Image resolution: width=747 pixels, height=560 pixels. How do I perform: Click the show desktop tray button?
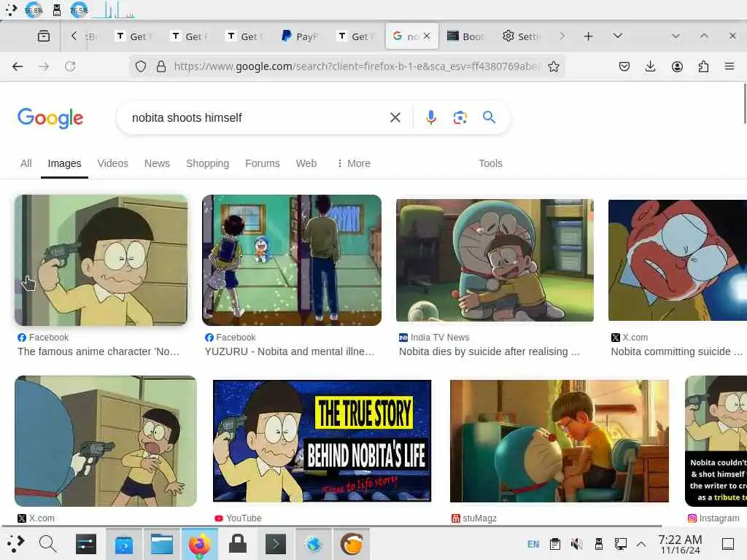728,544
